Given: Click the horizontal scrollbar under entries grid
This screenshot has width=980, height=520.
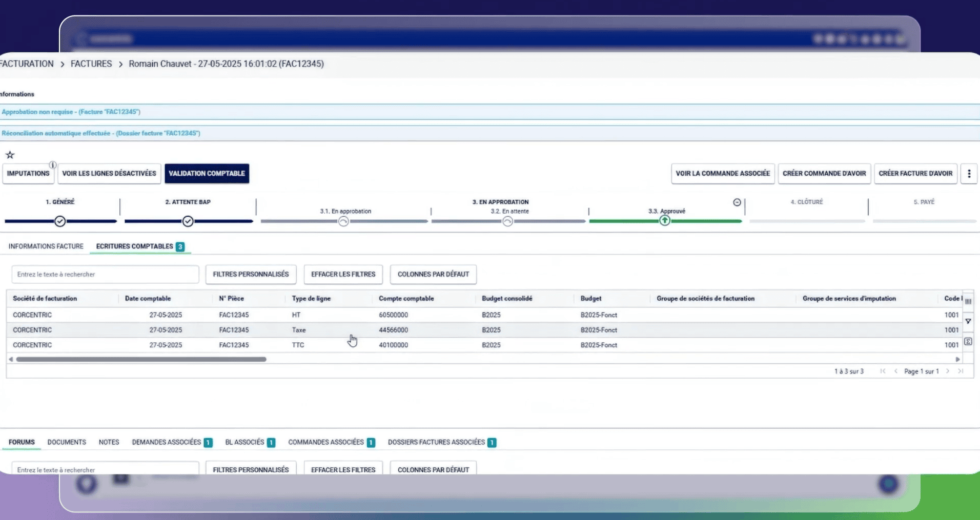Looking at the screenshot, I should (141, 360).
